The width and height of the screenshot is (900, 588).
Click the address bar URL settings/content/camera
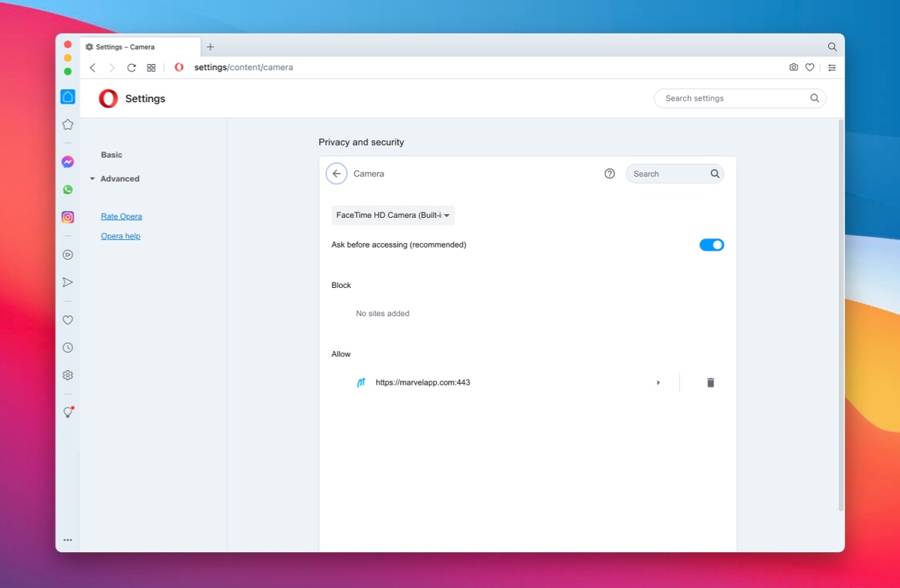[243, 67]
